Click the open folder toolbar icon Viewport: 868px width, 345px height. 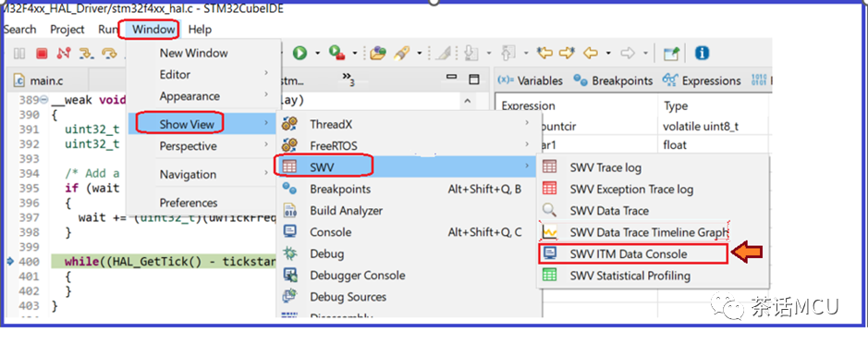click(378, 53)
